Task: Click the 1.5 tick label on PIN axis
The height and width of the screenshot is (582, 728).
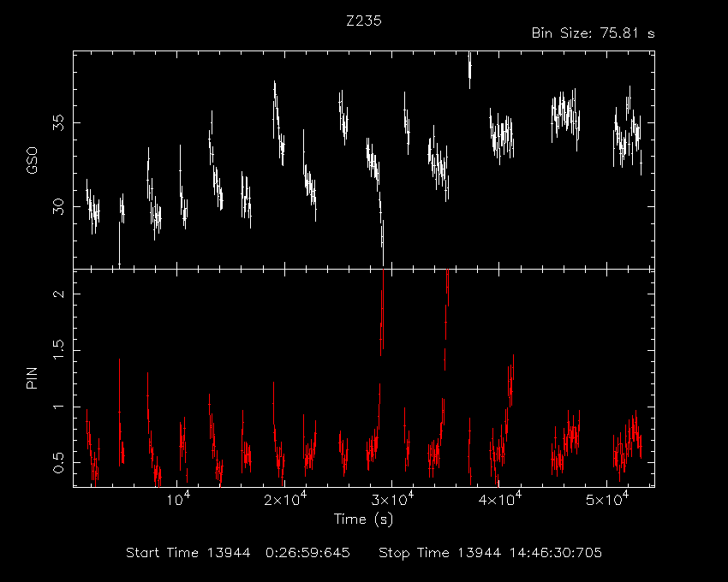Action: 59,350
